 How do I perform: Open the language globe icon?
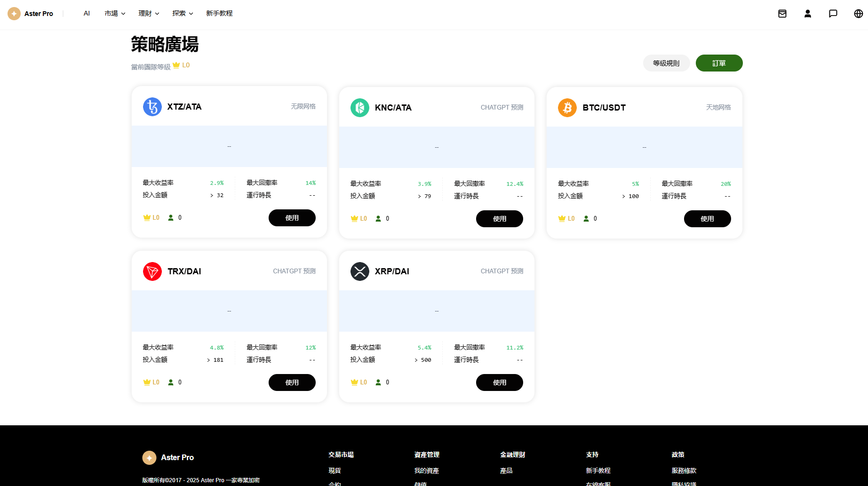point(859,14)
